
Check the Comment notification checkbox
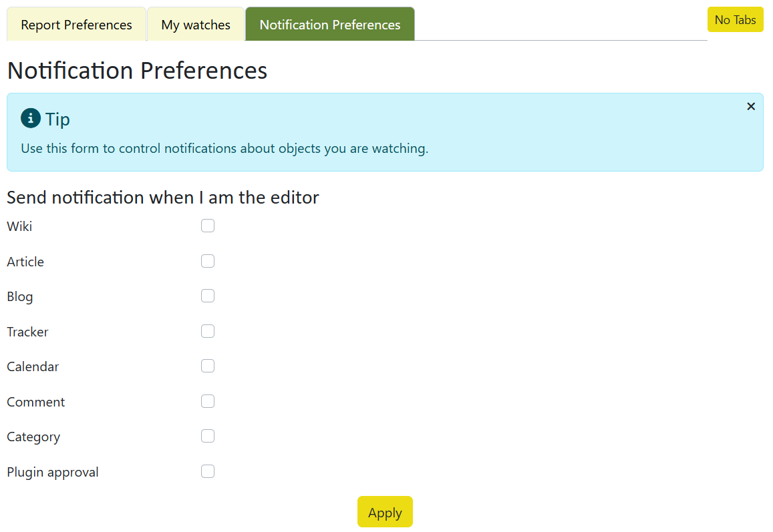pyautogui.click(x=208, y=401)
